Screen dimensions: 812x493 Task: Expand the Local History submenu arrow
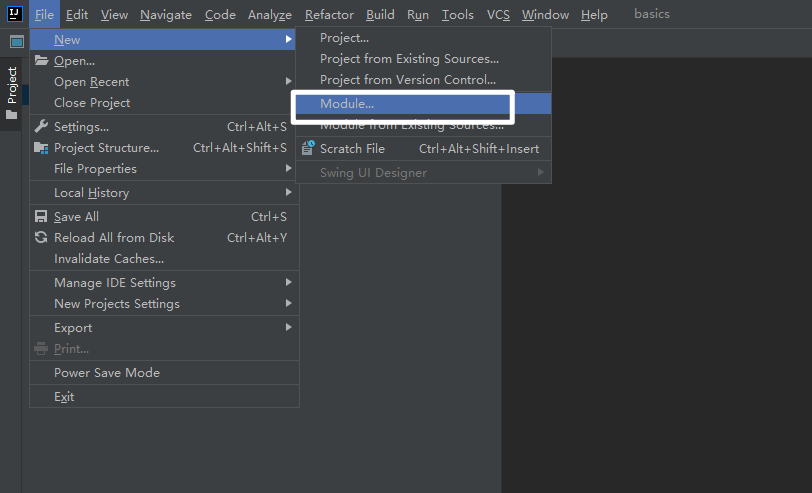288,192
